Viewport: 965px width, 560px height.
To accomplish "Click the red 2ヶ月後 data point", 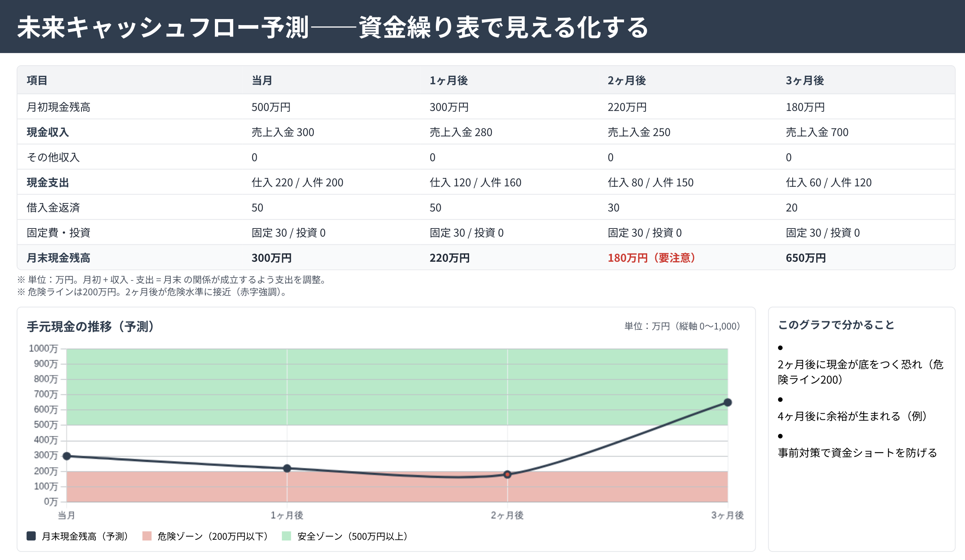I will (507, 475).
